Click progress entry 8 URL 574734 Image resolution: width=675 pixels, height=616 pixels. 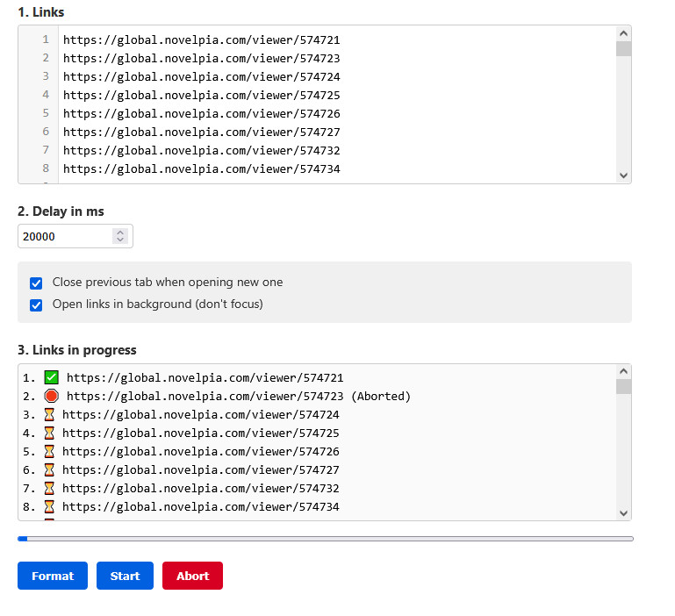[201, 507]
